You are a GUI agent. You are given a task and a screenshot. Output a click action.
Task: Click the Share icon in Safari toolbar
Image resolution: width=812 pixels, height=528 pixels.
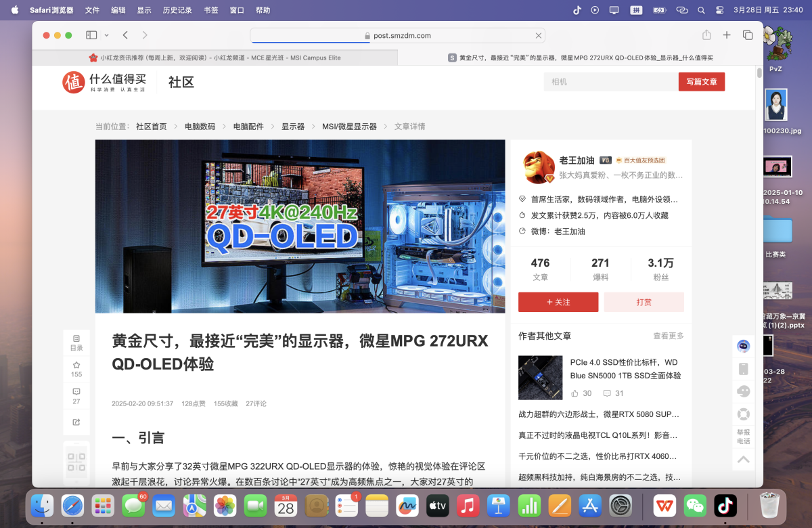(x=706, y=35)
